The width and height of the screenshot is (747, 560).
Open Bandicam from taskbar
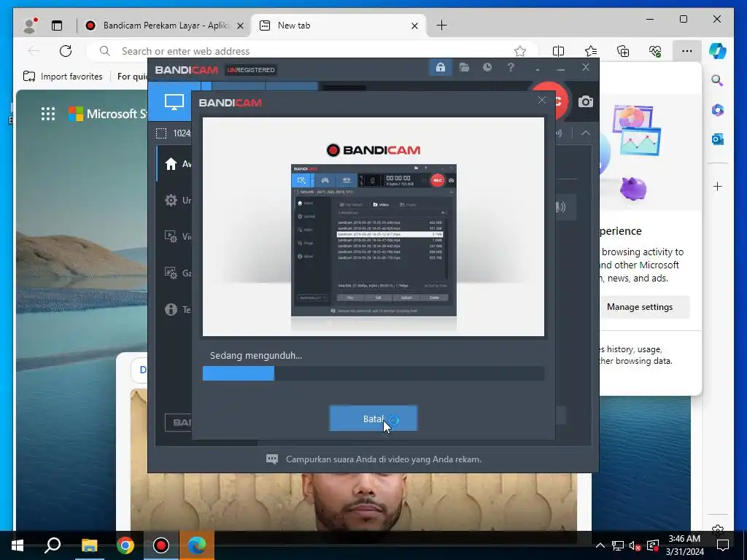pyautogui.click(x=161, y=545)
